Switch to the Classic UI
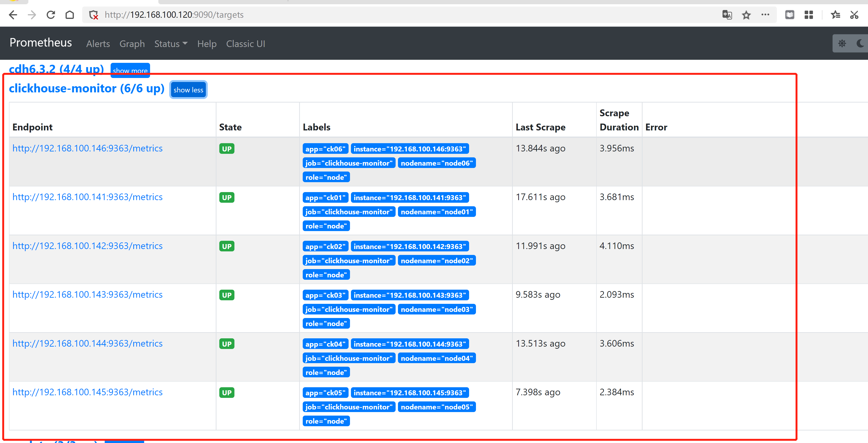868x443 pixels. pyautogui.click(x=246, y=44)
